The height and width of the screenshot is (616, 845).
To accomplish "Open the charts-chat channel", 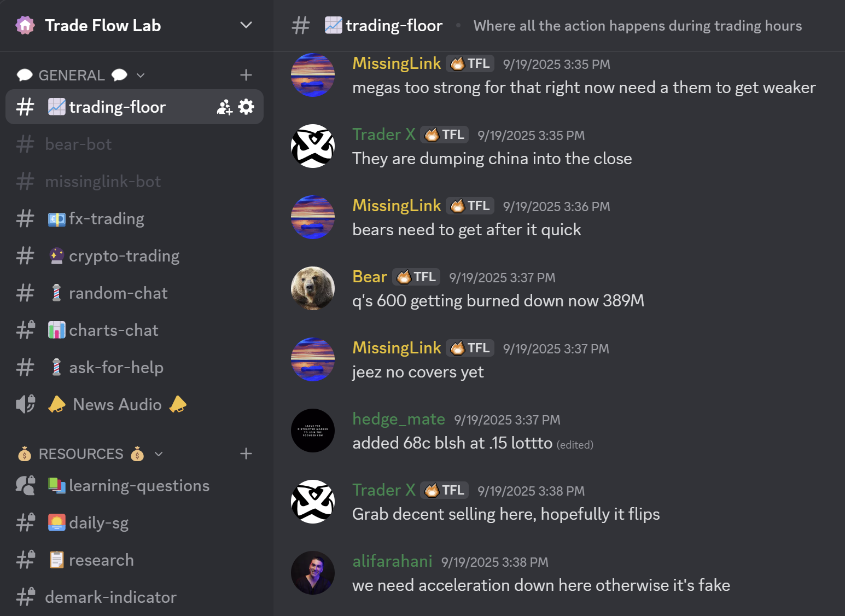I will [114, 330].
